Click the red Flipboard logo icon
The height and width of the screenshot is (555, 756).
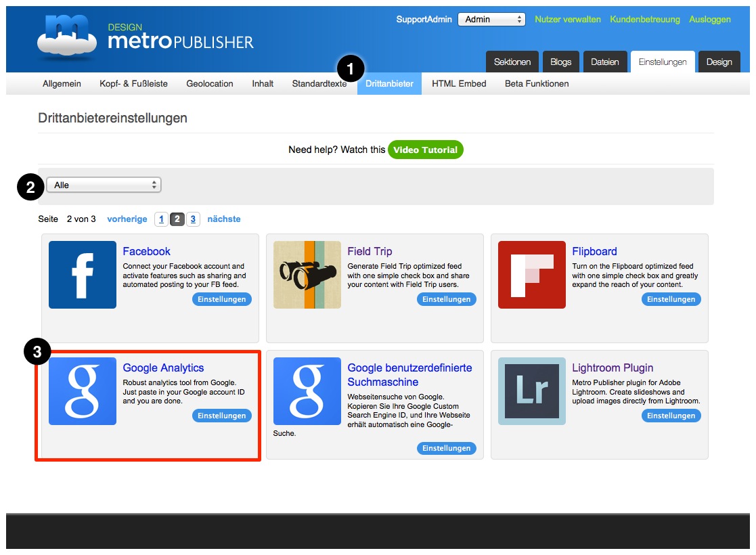[x=532, y=274]
